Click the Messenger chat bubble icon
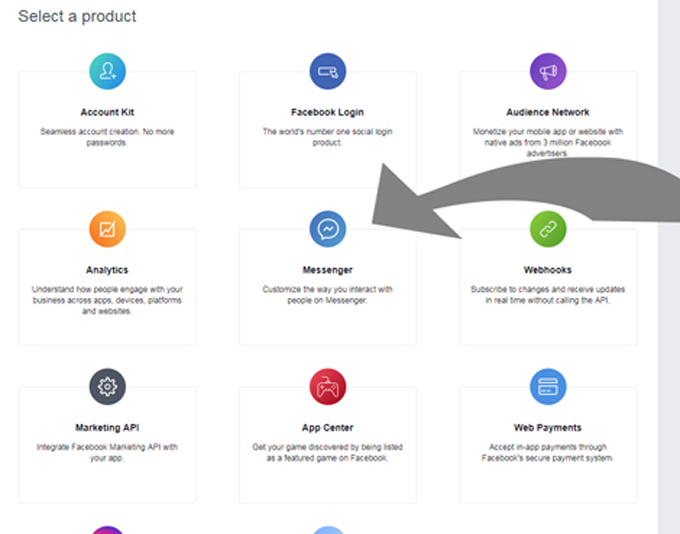680x534 pixels. coord(328,229)
